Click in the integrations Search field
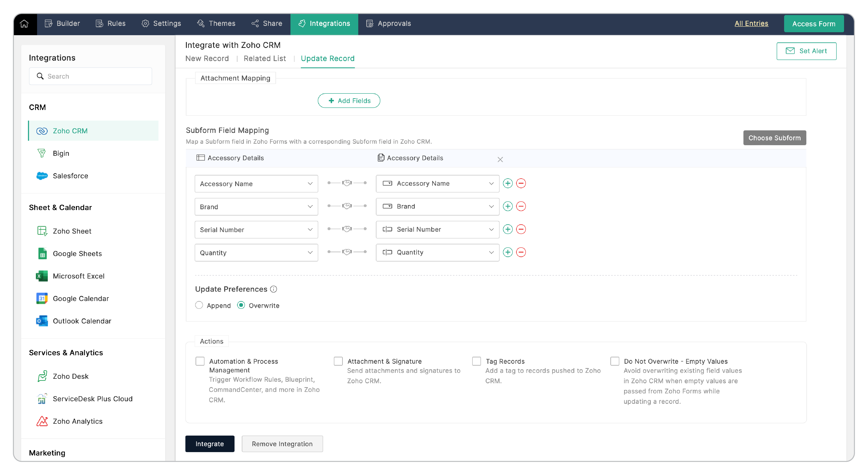 [x=90, y=76]
